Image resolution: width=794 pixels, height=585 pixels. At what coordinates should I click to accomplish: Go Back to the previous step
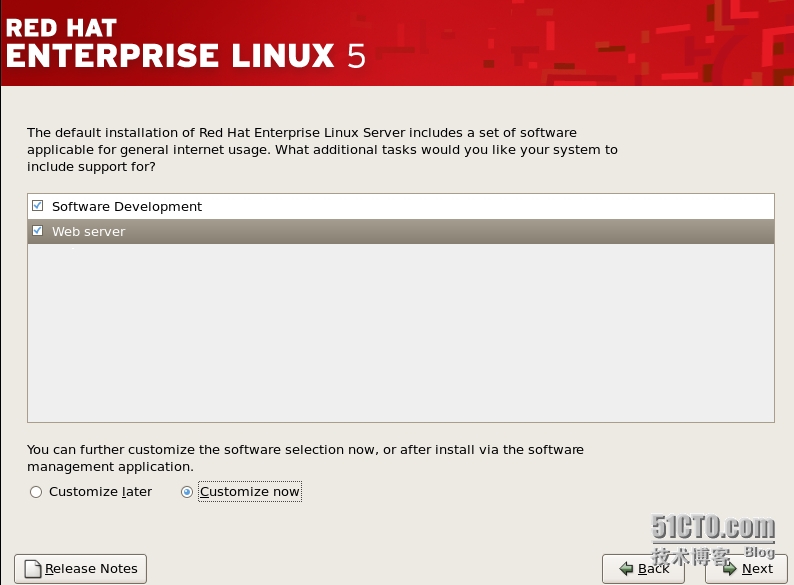click(x=643, y=569)
